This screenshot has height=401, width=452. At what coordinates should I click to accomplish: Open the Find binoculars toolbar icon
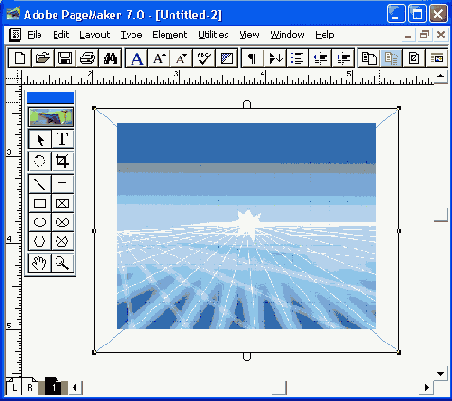pos(110,58)
